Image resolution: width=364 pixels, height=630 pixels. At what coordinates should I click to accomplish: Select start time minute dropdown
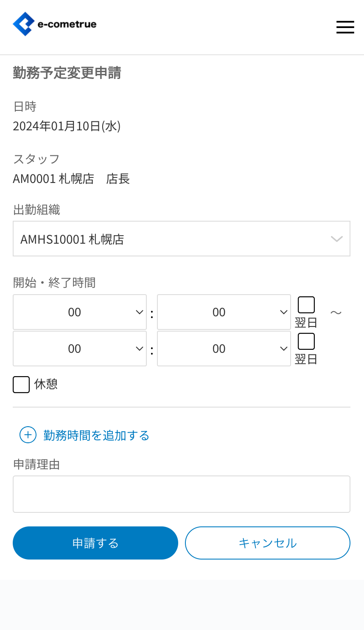click(x=224, y=312)
